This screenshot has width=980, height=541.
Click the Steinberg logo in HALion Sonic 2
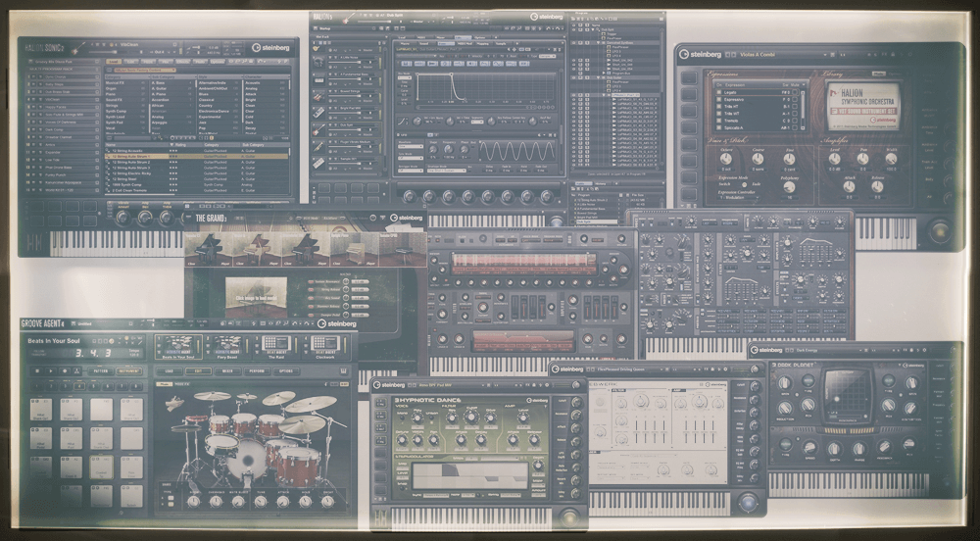[270, 48]
